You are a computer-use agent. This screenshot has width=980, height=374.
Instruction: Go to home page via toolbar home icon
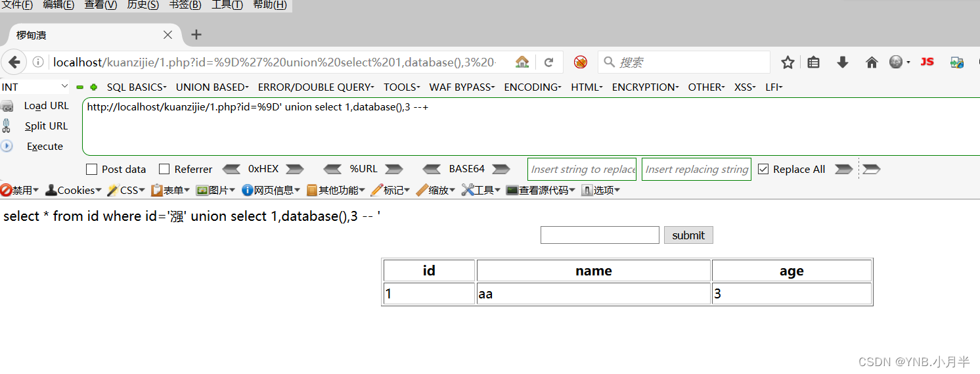click(872, 62)
